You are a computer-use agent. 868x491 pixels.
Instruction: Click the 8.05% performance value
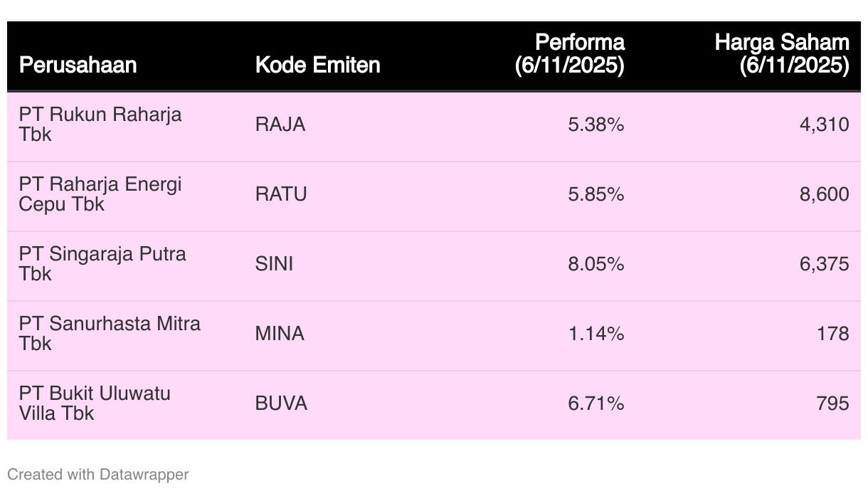(x=596, y=264)
